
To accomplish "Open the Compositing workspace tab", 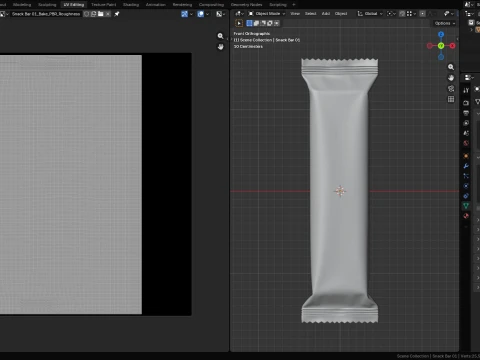I will [211, 5].
